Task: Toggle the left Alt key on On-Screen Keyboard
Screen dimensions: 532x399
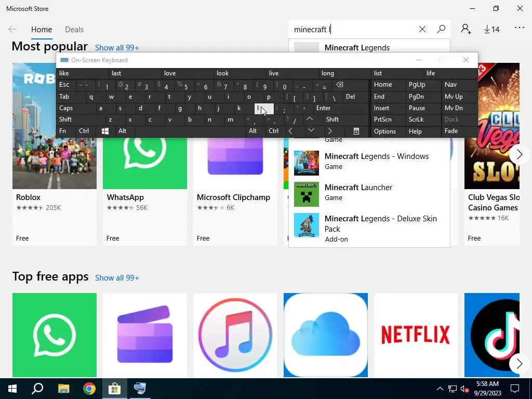Action: pos(125,131)
